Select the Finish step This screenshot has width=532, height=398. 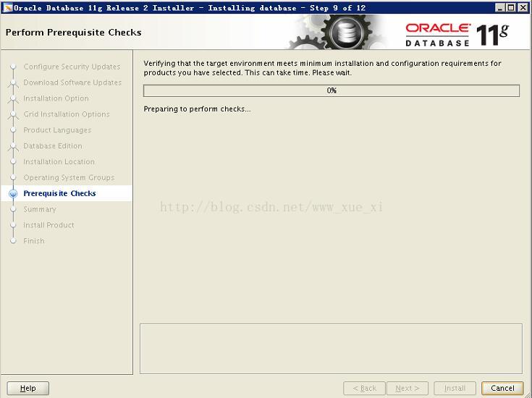34,241
